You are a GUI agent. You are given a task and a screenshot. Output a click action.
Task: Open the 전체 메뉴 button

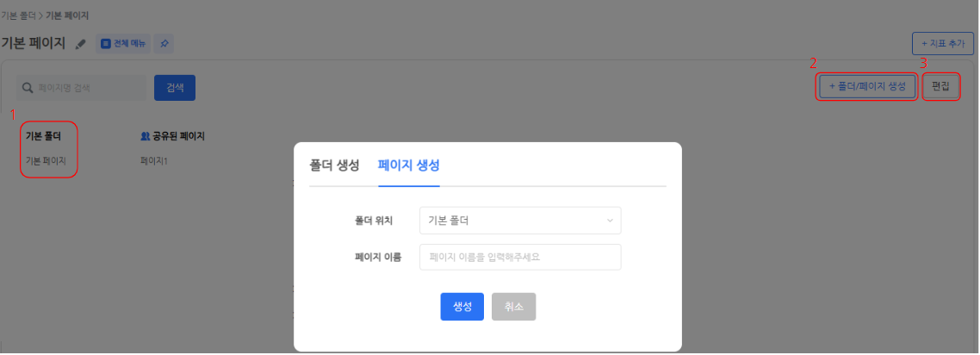point(123,43)
